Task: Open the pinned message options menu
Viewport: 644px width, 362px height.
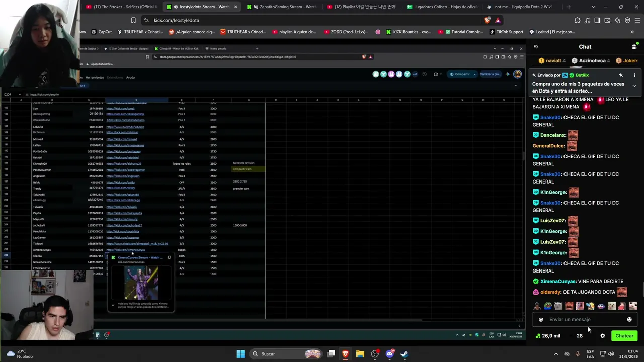Action: [x=634, y=75]
